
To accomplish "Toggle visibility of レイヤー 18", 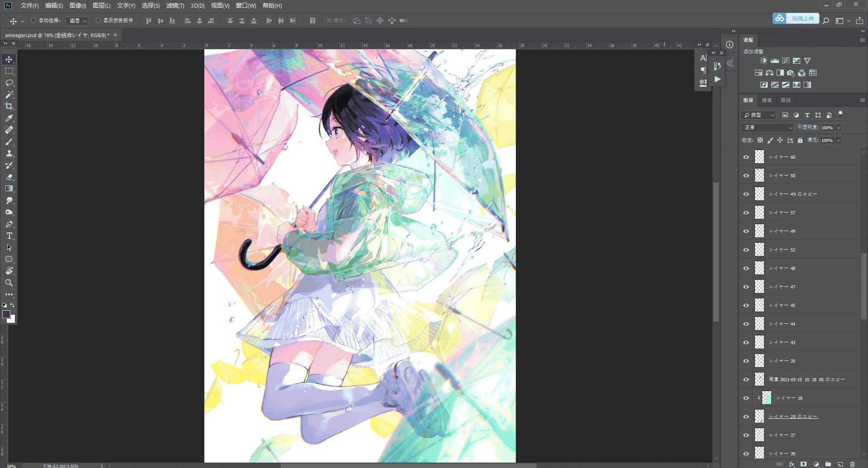I will pyautogui.click(x=746, y=398).
